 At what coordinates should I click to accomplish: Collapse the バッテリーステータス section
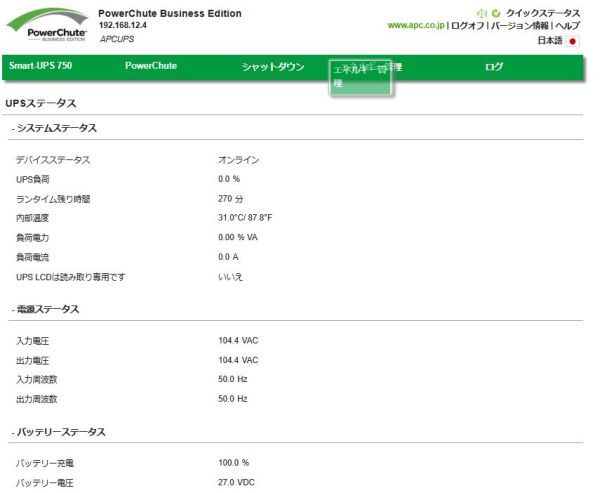[59, 432]
